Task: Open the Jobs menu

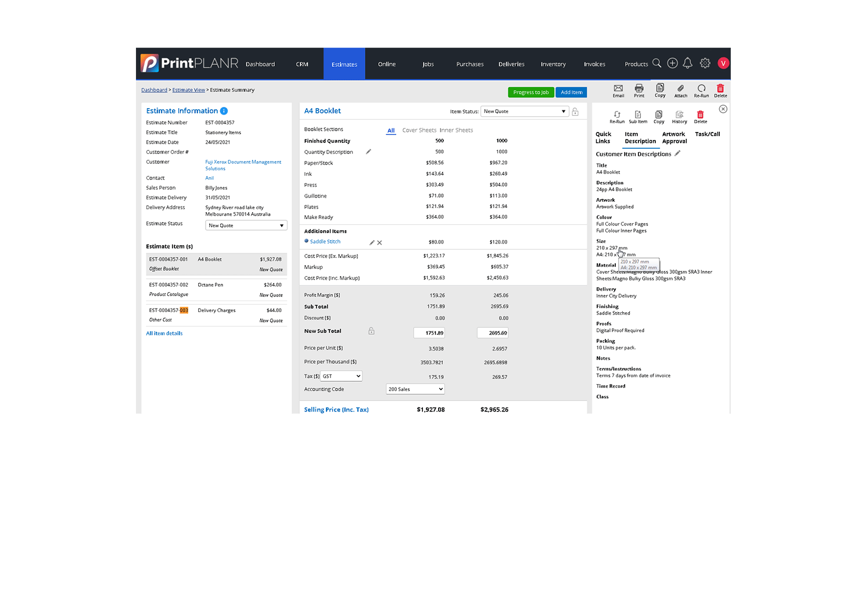Action: (428, 65)
